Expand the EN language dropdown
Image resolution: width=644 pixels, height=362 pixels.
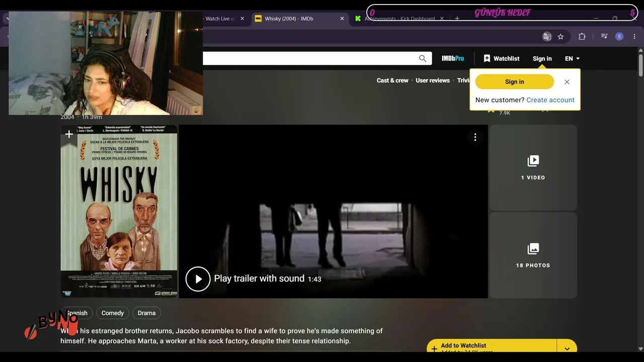pyautogui.click(x=573, y=58)
